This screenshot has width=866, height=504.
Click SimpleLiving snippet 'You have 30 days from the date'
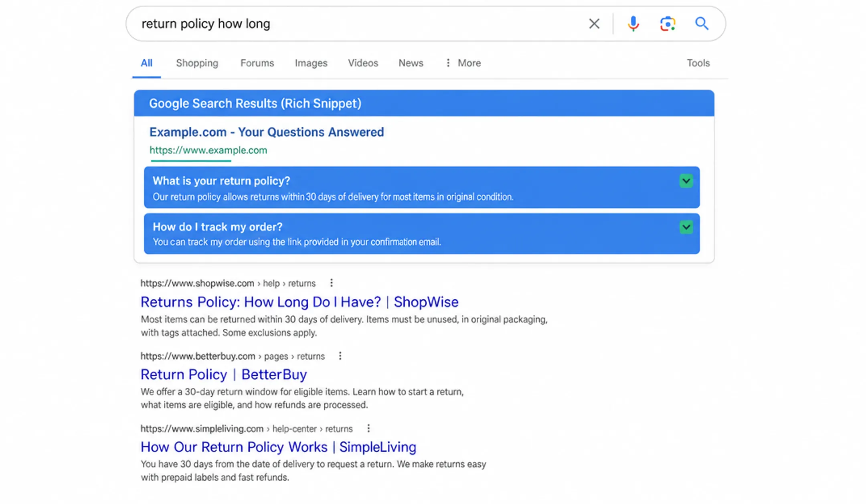click(313, 471)
